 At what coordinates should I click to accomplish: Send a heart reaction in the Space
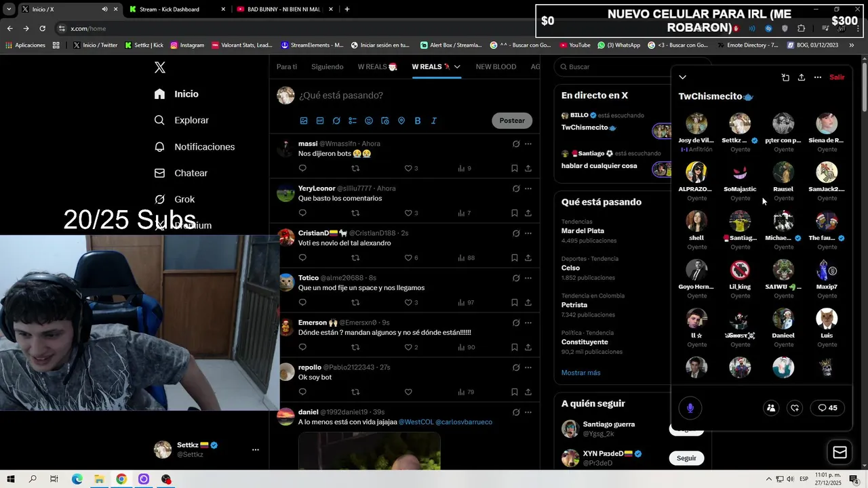(795, 408)
